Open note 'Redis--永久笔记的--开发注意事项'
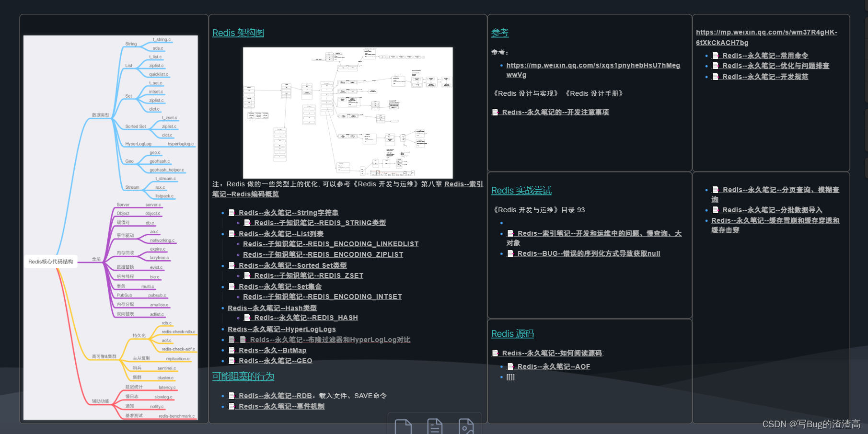The image size is (868, 434). [556, 112]
